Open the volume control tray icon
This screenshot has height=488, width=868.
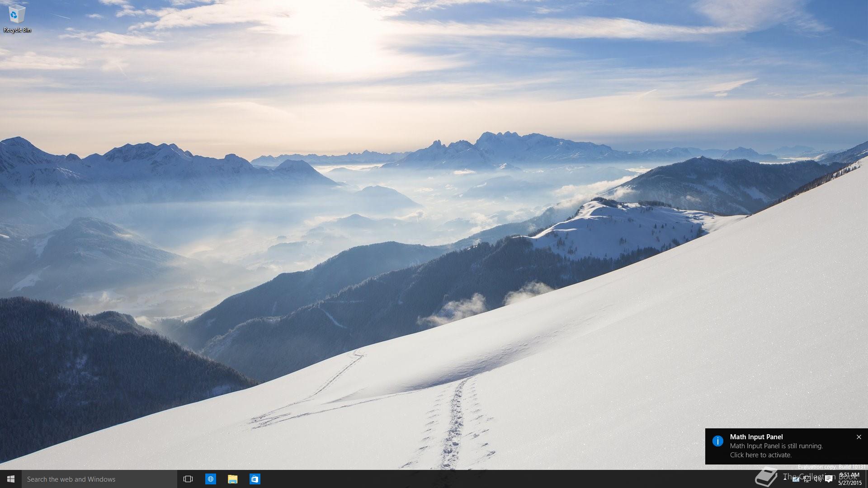[818, 479]
